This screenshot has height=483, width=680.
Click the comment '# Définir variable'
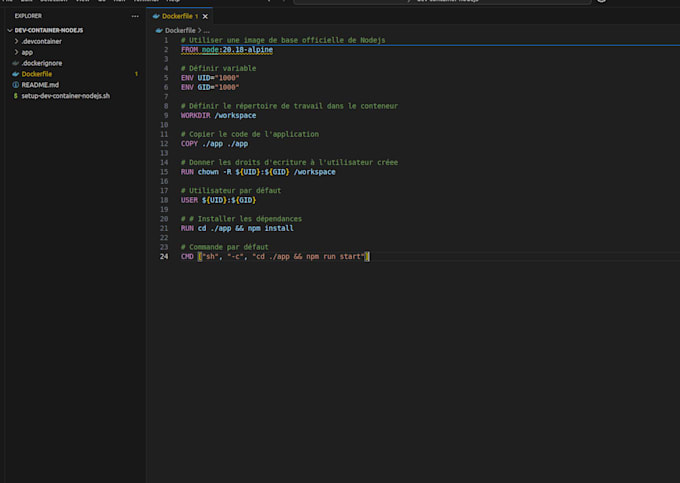tap(218, 68)
